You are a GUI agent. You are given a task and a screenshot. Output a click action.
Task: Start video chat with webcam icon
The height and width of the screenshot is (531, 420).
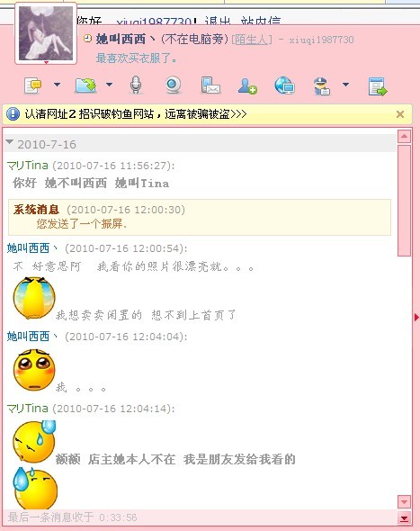(174, 85)
